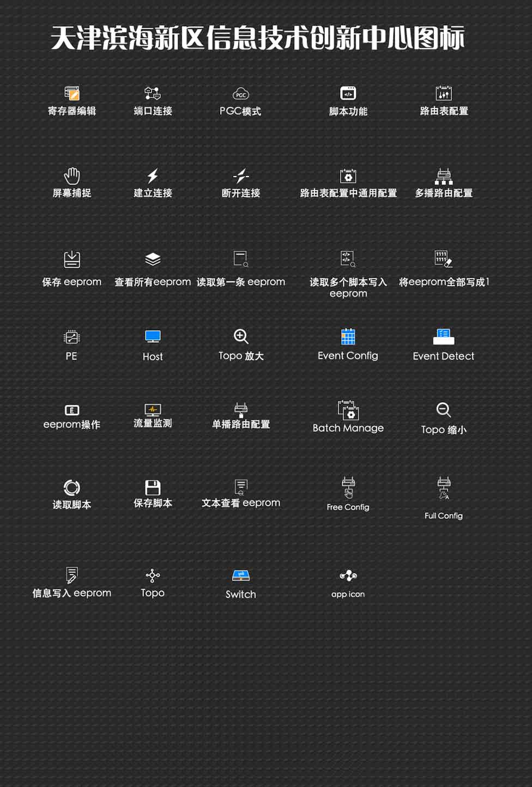Open the 流量监测 traffic monitor icon
The width and height of the screenshot is (532, 787).
click(x=153, y=409)
